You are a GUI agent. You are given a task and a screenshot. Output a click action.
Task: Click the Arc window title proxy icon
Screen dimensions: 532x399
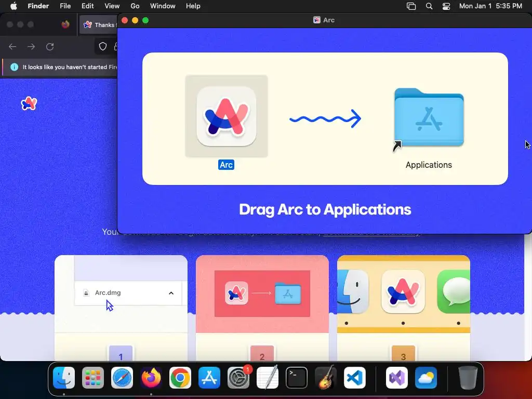[316, 20]
